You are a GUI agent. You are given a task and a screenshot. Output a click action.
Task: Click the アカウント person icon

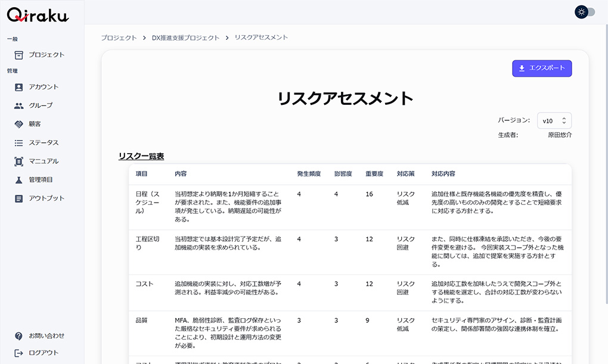(x=18, y=87)
